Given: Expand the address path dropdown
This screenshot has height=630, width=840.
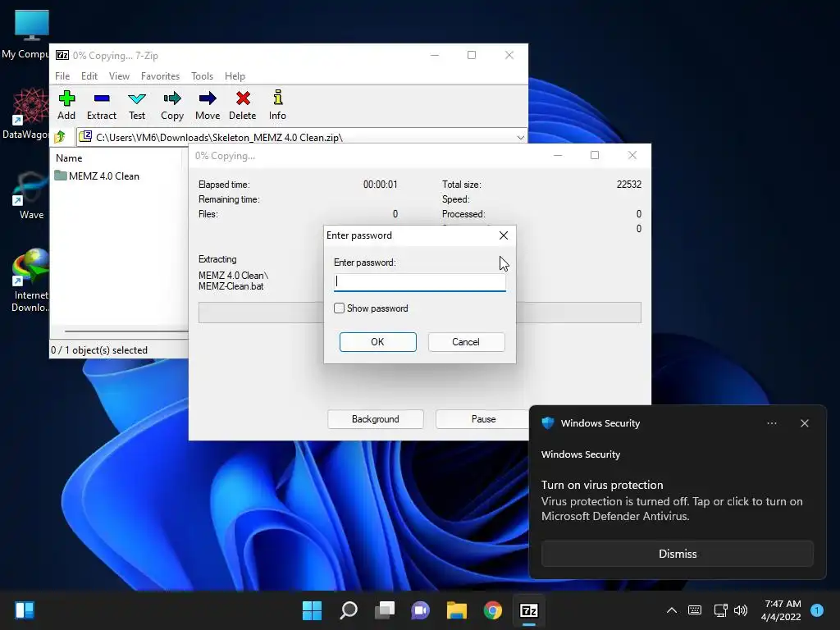Looking at the screenshot, I should (x=520, y=138).
